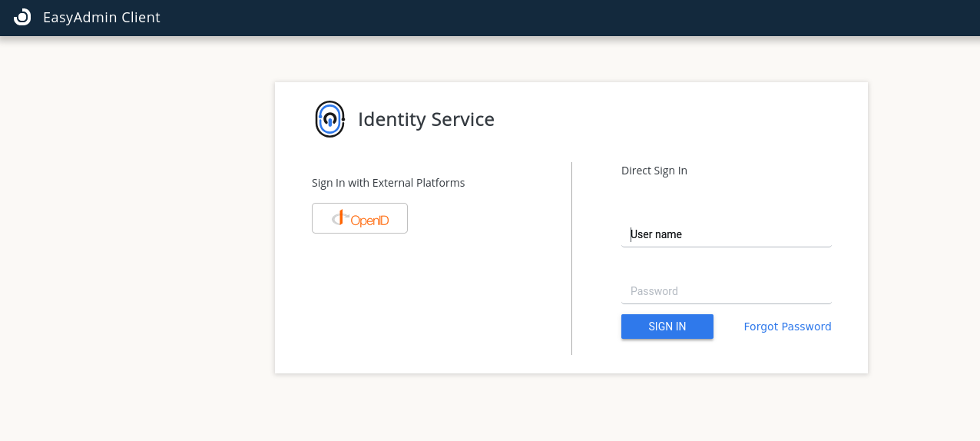
Task: Click the Identity Service fingerprint logo
Action: coord(329,119)
